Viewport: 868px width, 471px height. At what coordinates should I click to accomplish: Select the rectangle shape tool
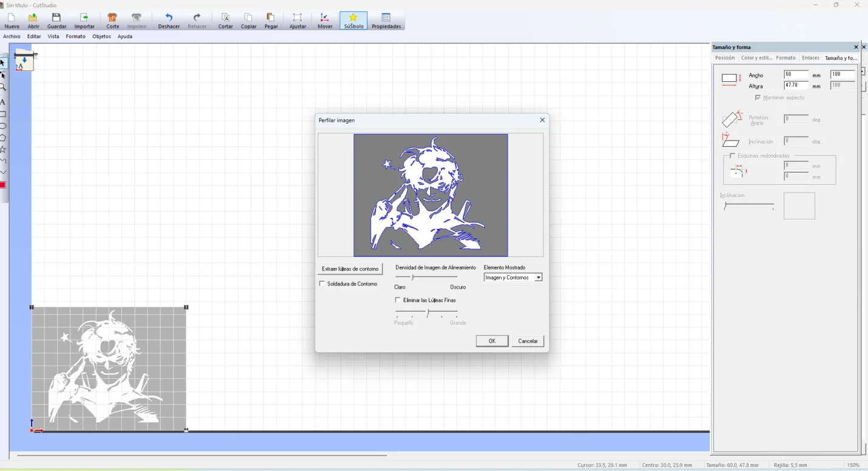(x=2, y=114)
